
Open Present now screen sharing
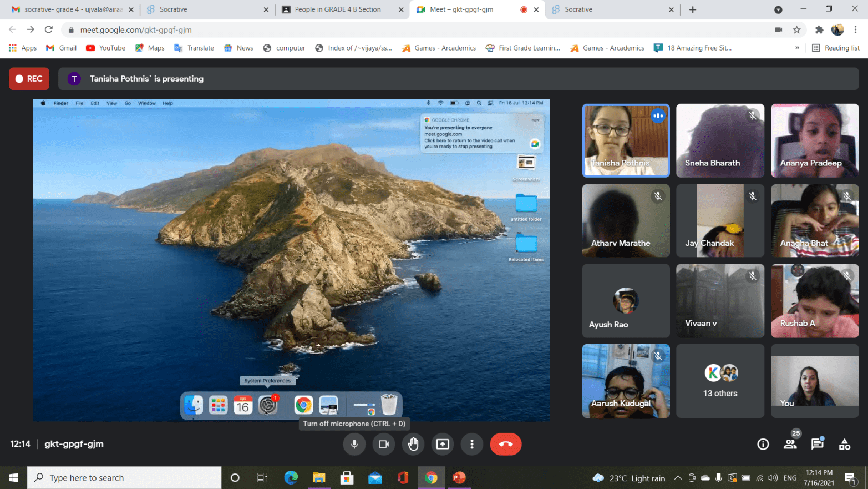point(443,444)
